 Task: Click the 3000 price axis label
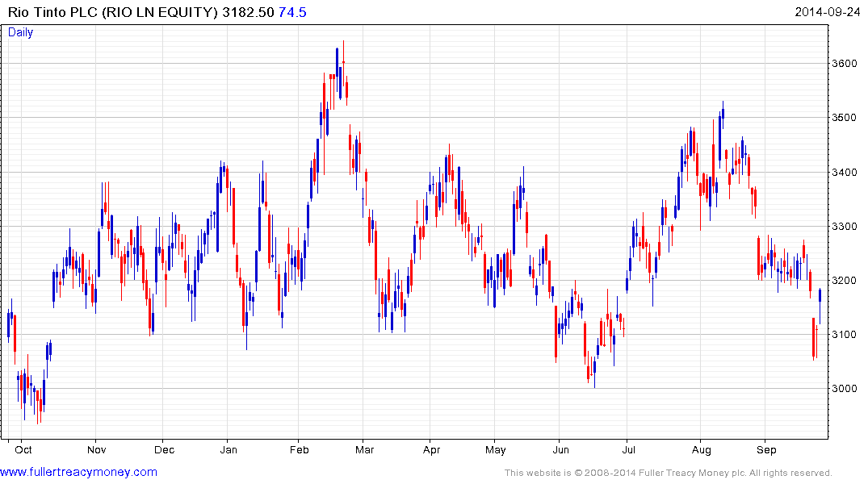click(x=845, y=389)
